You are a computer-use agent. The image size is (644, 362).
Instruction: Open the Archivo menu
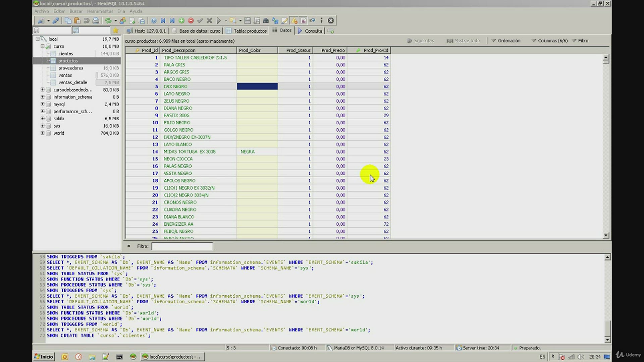pos(42,11)
